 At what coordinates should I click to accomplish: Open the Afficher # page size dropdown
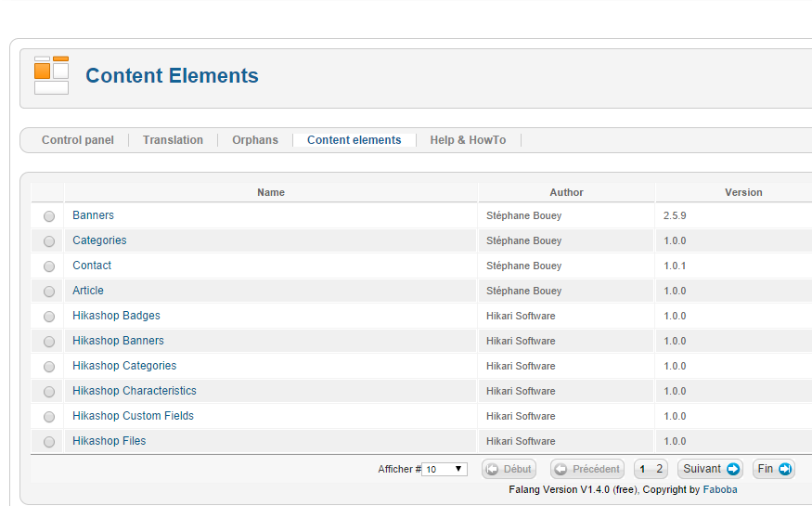(445, 470)
